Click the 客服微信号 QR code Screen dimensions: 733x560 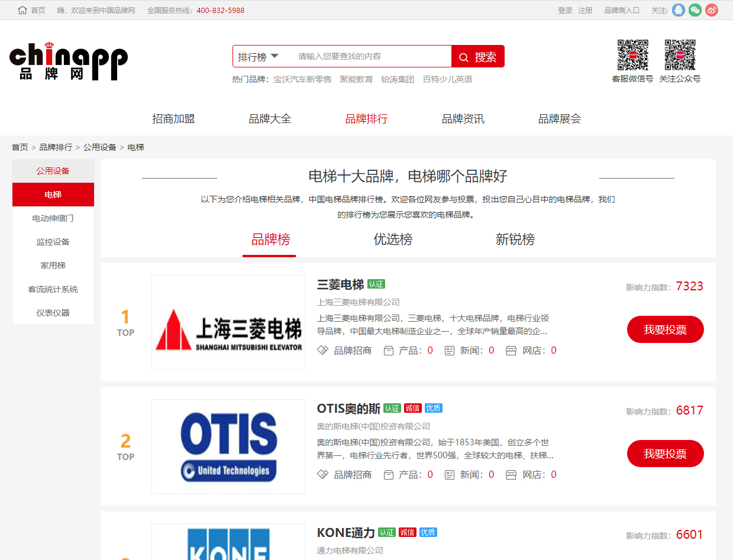click(x=633, y=55)
